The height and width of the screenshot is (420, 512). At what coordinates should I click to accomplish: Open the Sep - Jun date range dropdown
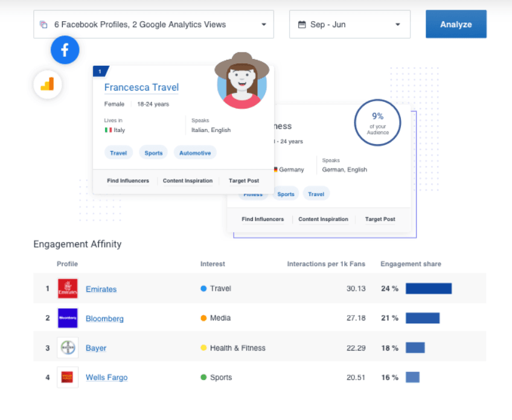pyautogui.click(x=350, y=25)
